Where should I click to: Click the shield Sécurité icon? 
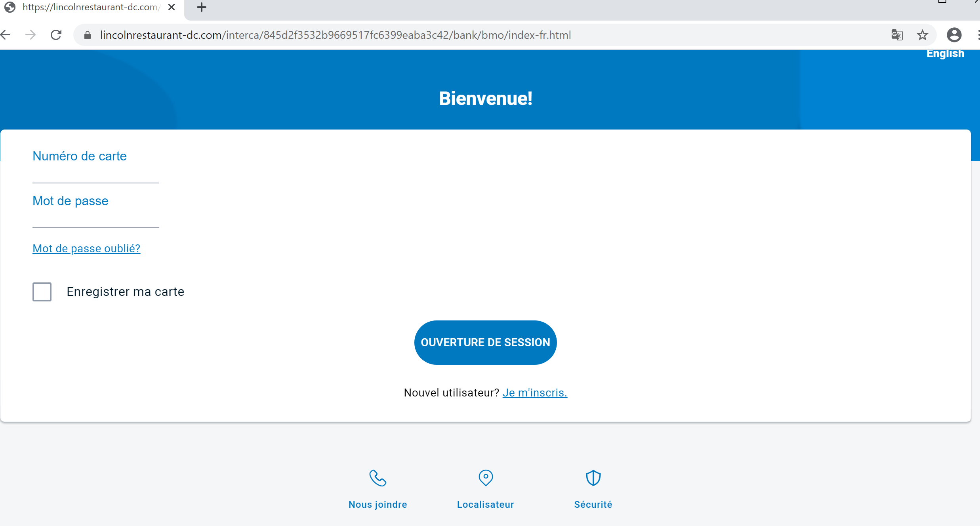(x=593, y=478)
